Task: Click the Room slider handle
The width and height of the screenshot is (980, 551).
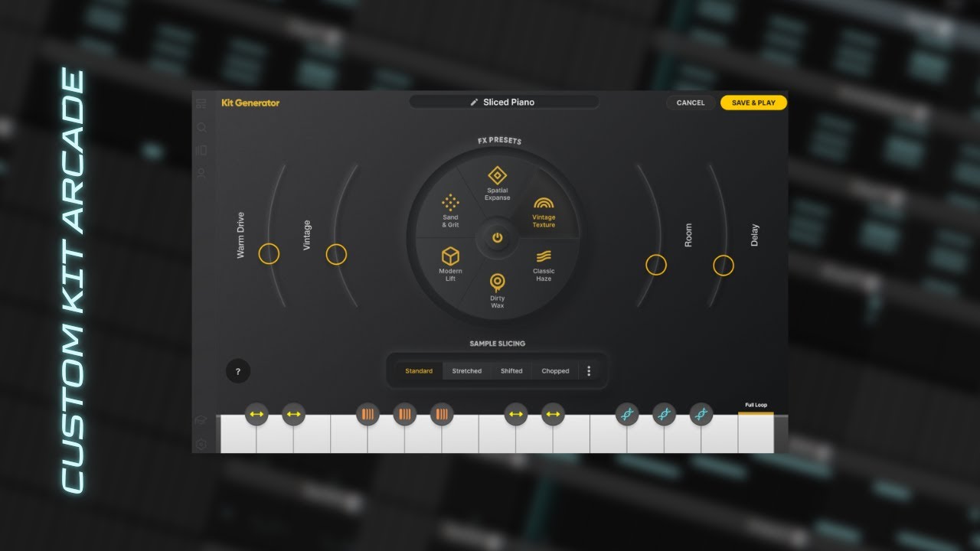Action: pyautogui.click(x=656, y=266)
